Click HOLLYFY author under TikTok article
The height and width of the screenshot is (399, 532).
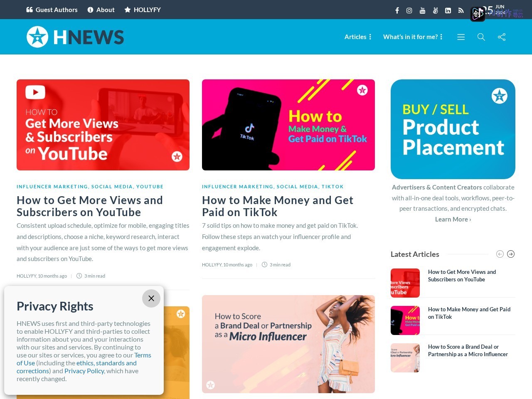pos(212,265)
